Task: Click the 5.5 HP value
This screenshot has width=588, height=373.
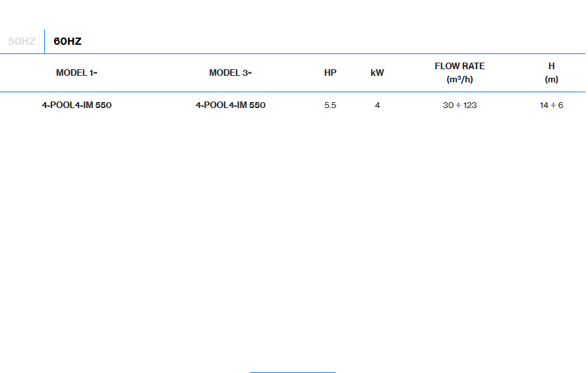Action: pos(330,105)
